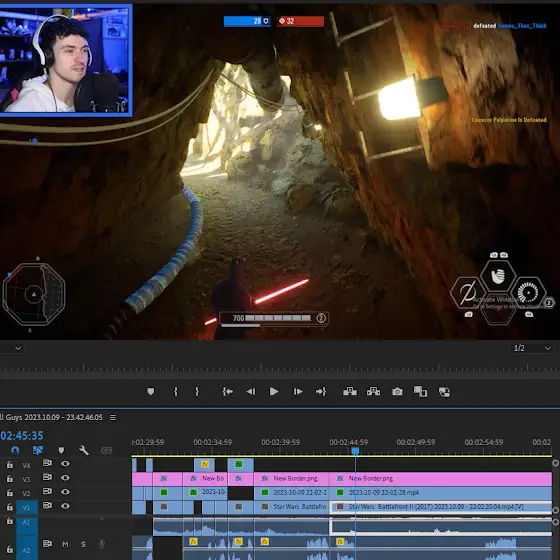The width and height of the screenshot is (560, 560).
Task: Open the sequence panel hamburger menu
Action: tap(113, 417)
